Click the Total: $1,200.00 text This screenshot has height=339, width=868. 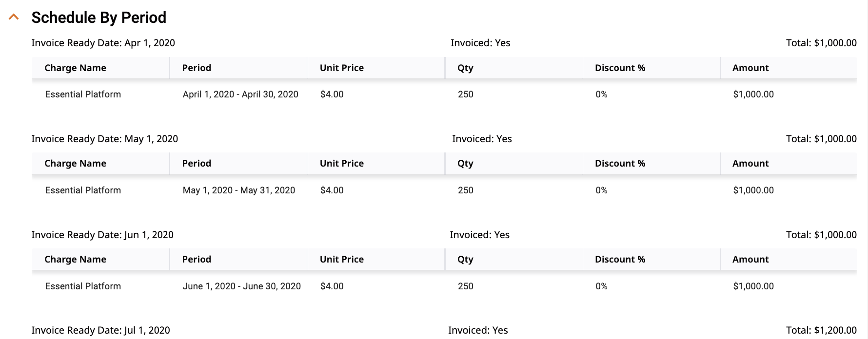click(x=821, y=330)
